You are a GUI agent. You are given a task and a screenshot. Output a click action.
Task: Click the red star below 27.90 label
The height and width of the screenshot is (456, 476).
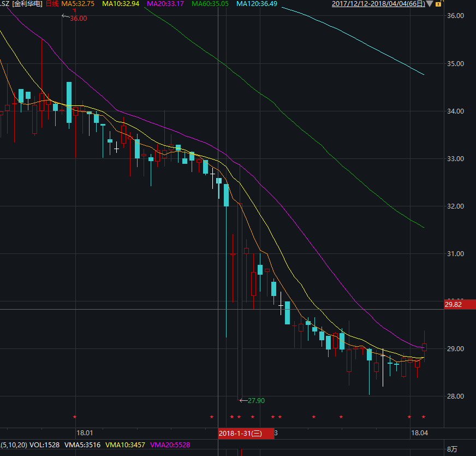pyautogui.click(x=253, y=417)
